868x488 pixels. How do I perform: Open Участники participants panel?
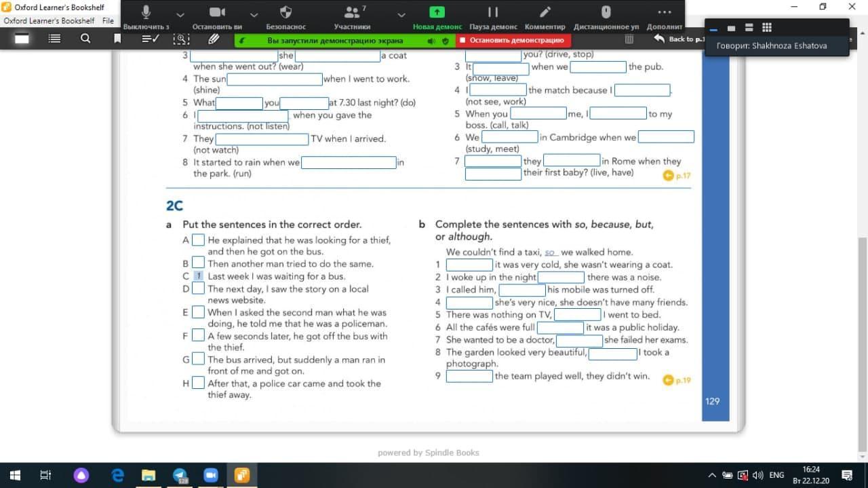coord(352,18)
